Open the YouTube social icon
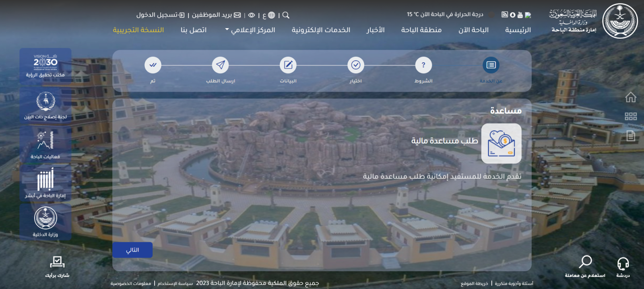 [520, 15]
